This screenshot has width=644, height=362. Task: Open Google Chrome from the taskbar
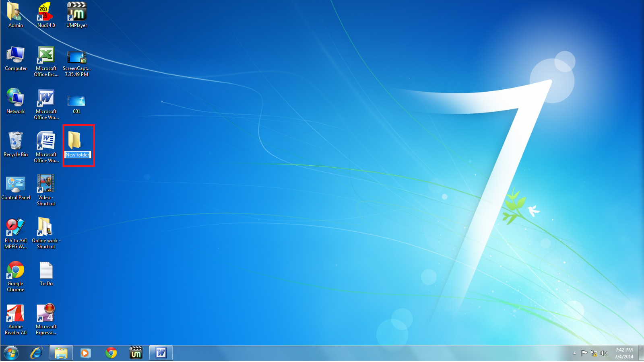(111, 353)
